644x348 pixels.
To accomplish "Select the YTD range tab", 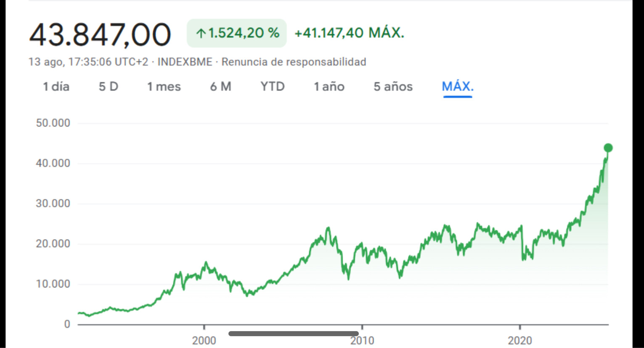I will coord(273,87).
